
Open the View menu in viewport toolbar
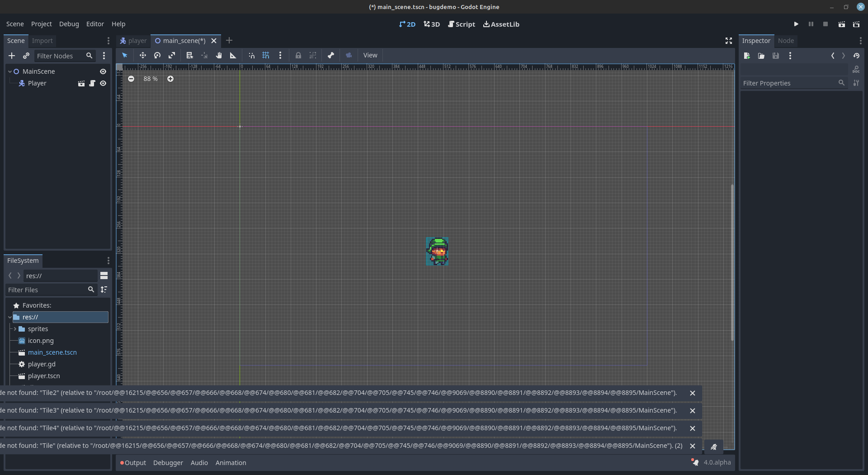pyautogui.click(x=370, y=55)
